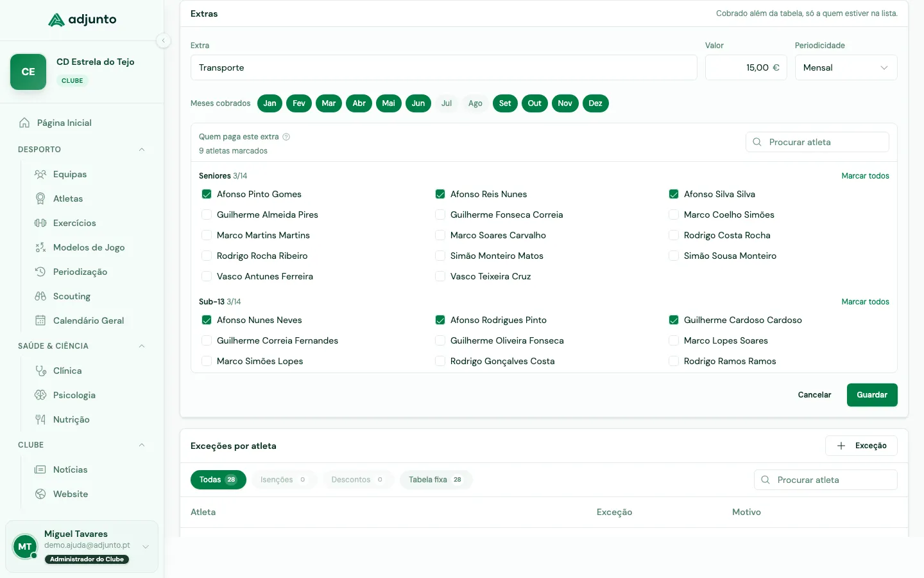Viewport: 924px width, 578px height.
Task: Collapse the sidebar with the chevron handle
Action: [x=164, y=40]
